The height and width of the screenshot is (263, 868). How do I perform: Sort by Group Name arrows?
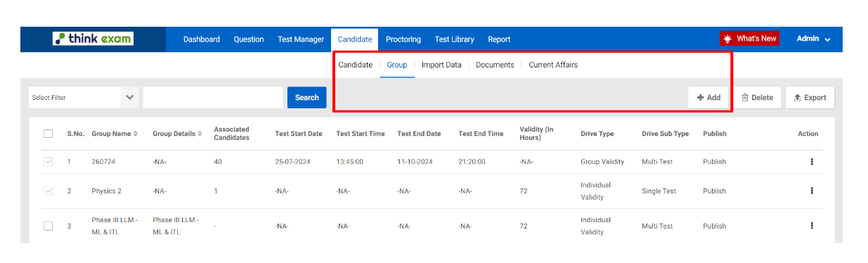(x=136, y=134)
